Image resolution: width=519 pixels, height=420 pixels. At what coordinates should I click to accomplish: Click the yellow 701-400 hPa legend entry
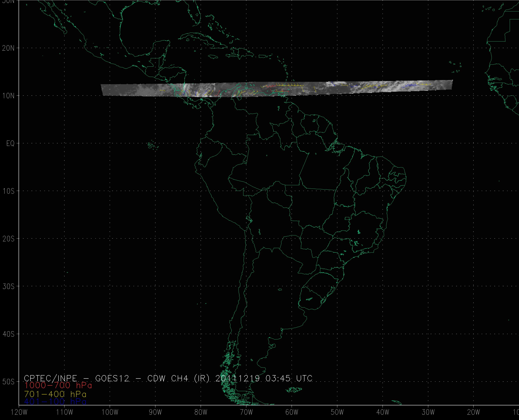pyautogui.click(x=55, y=394)
